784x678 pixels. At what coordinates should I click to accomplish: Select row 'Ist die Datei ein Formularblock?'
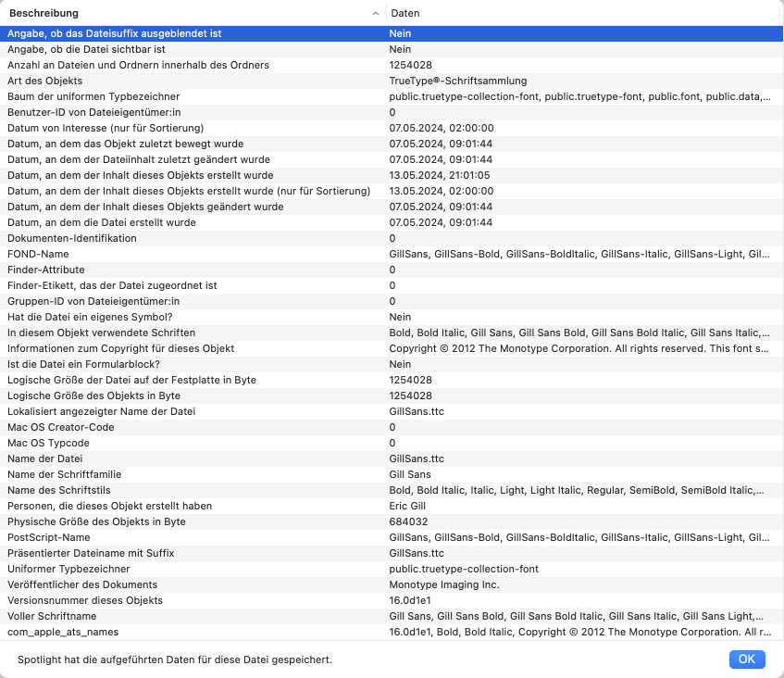392,364
